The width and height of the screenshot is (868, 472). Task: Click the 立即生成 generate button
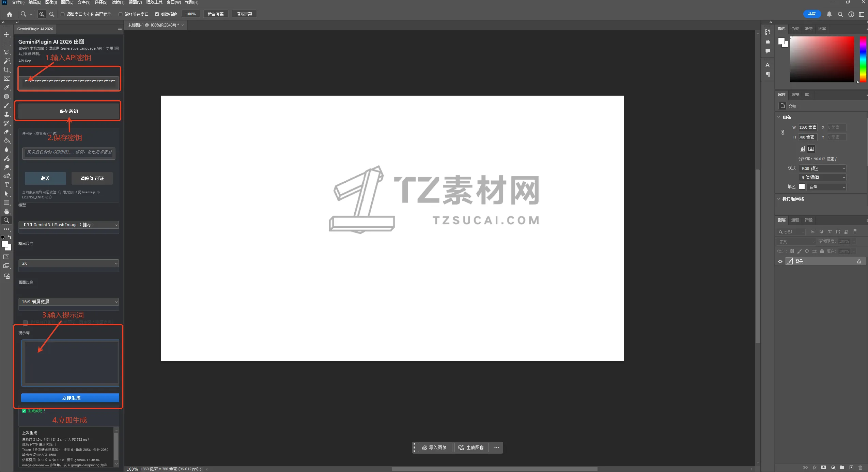(x=70, y=398)
